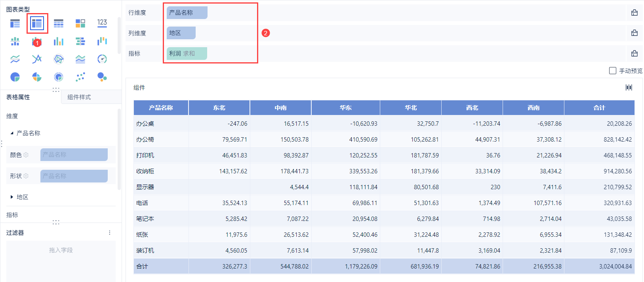The height and width of the screenshot is (282, 644).
Task: Click the chart icon beside 组件 title
Action: coord(629,87)
